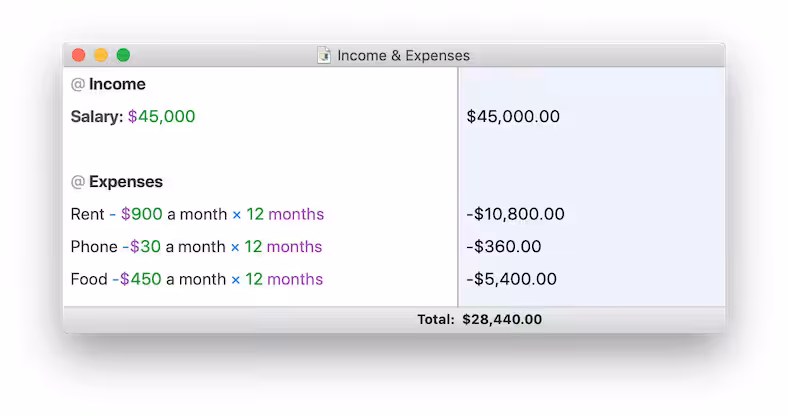Click the green zoom window button
788x416 pixels.
pos(123,56)
